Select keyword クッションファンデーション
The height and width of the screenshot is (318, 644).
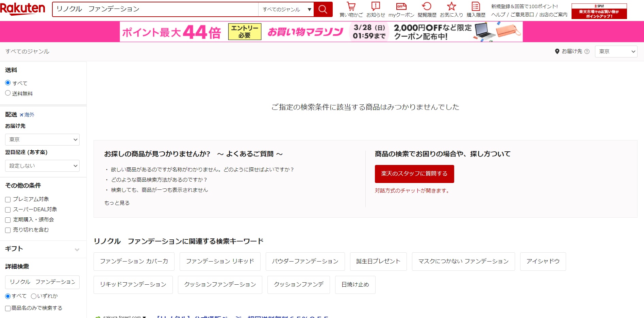pyautogui.click(x=220, y=285)
